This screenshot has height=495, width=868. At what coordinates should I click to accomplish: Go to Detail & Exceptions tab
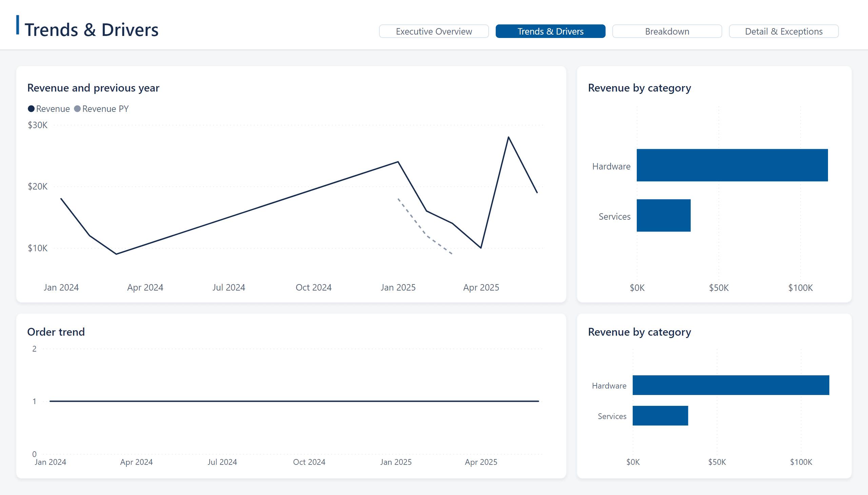pos(783,31)
